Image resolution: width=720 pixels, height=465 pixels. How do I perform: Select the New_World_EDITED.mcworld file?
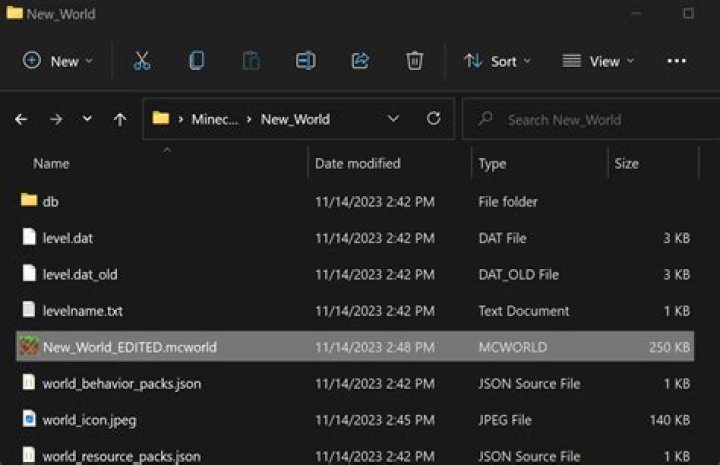129,347
